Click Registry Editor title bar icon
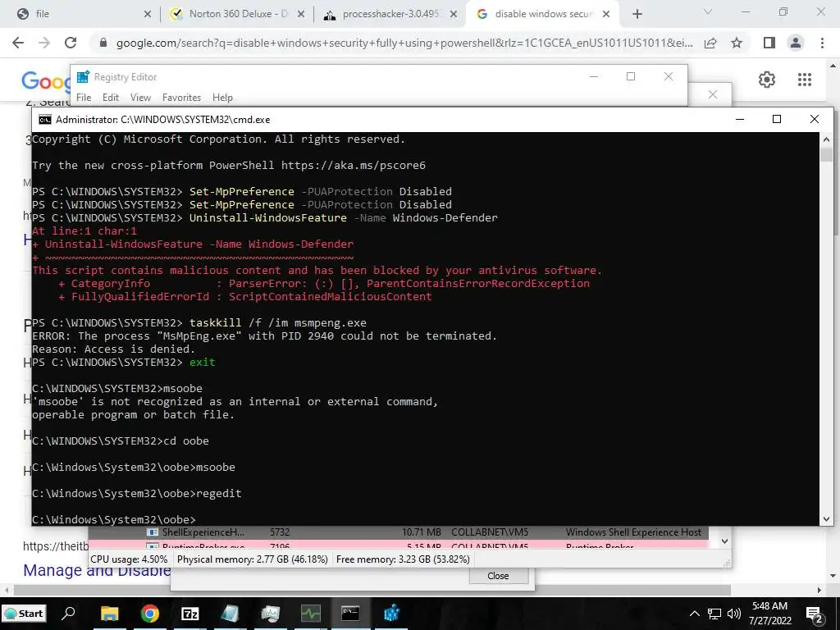The image size is (840, 630). (x=83, y=77)
